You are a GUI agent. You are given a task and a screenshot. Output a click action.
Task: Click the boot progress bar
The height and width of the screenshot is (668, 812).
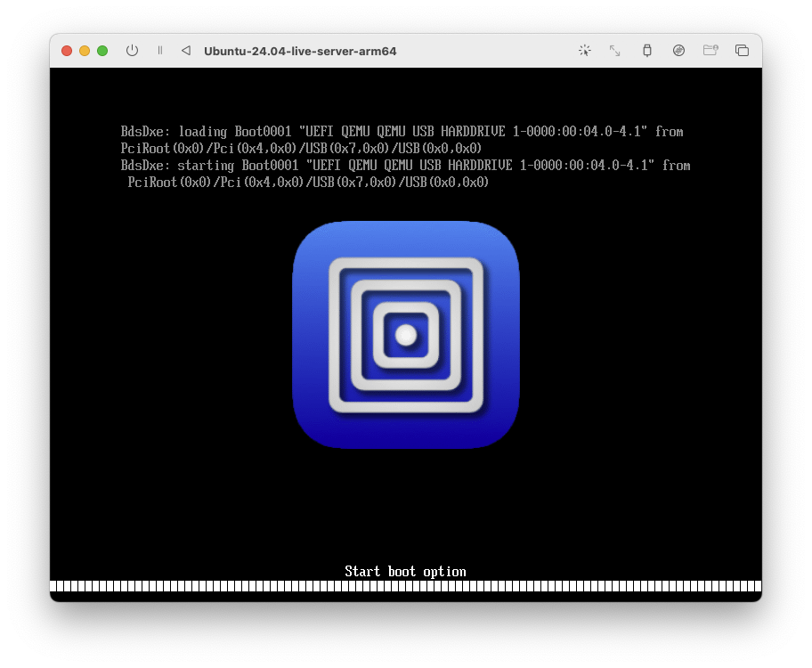click(406, 586)
